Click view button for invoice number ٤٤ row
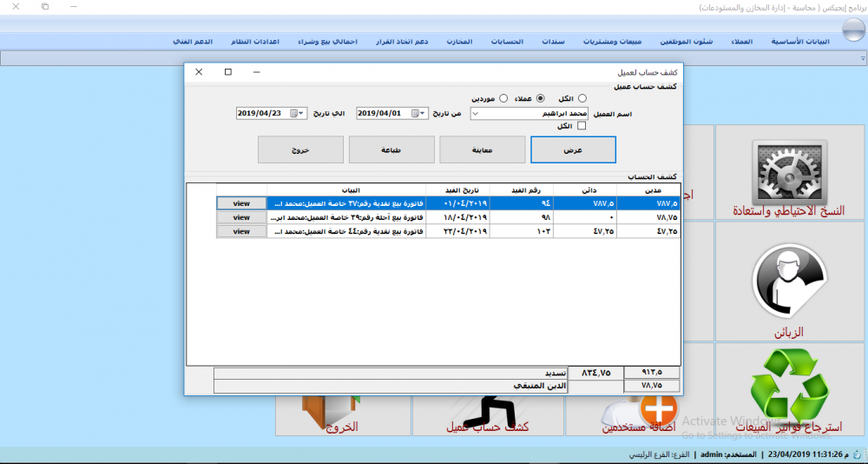The width and height of the screenshot is (868, 464). point(241,231)
